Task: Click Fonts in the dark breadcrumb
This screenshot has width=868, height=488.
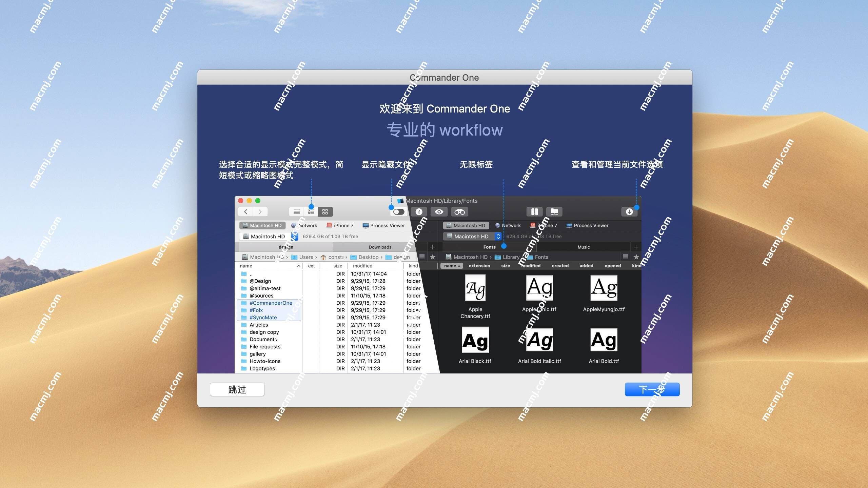Action: (541, 257)
